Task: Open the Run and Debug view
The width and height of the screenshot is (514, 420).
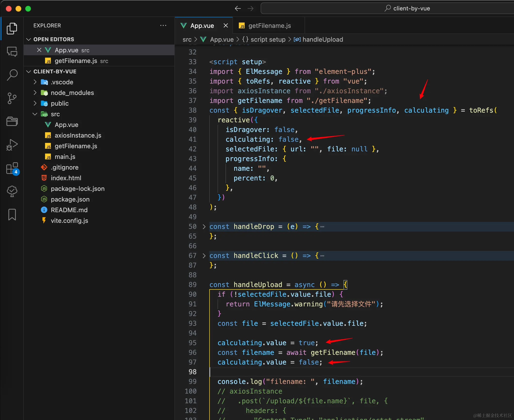Action: tap(12, 145)
